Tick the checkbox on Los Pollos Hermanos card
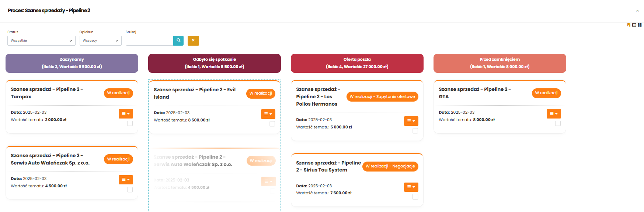This screenshot has height=212, width=644. [415, 131]
